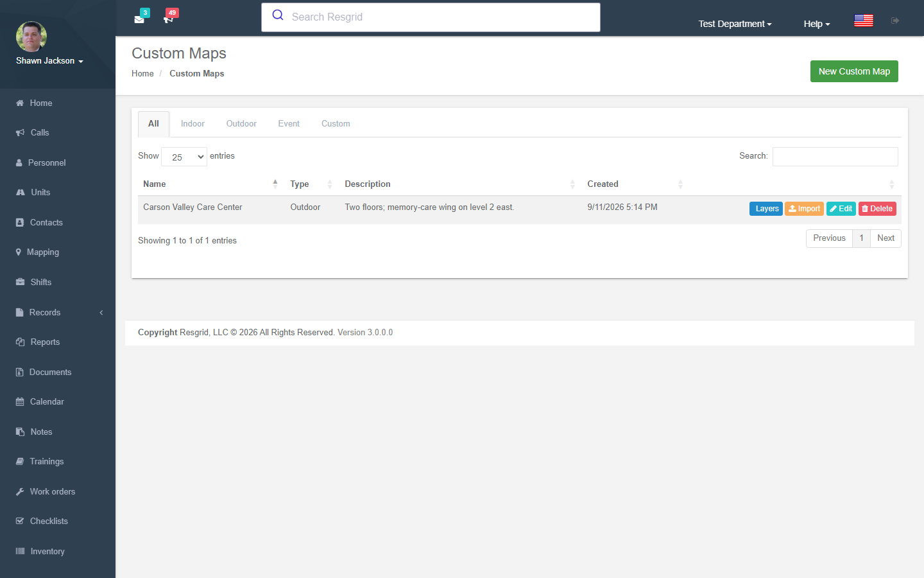Switch to the All tab
924x578 pixels.
click(x=154, y=124)
